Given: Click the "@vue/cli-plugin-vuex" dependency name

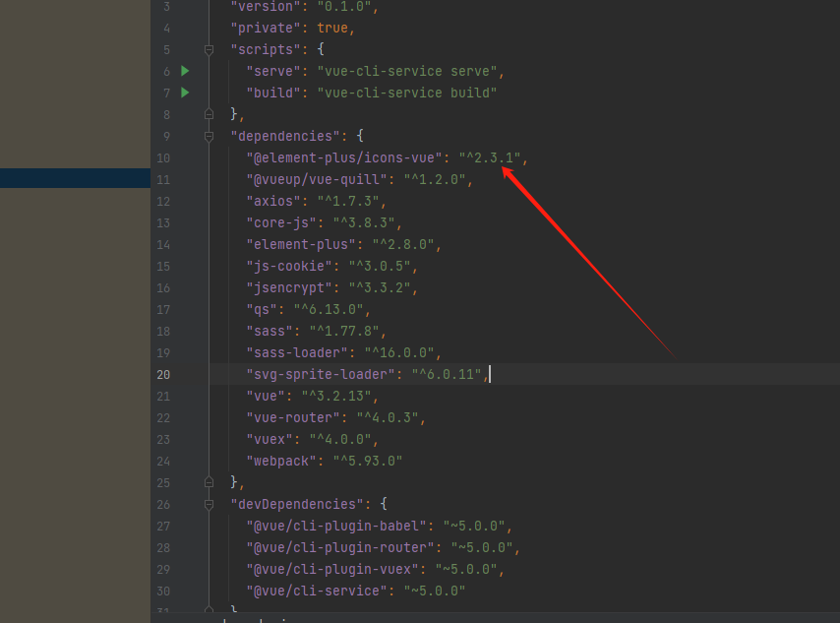Looking at the screenshot, I should (x=332, y=570).
